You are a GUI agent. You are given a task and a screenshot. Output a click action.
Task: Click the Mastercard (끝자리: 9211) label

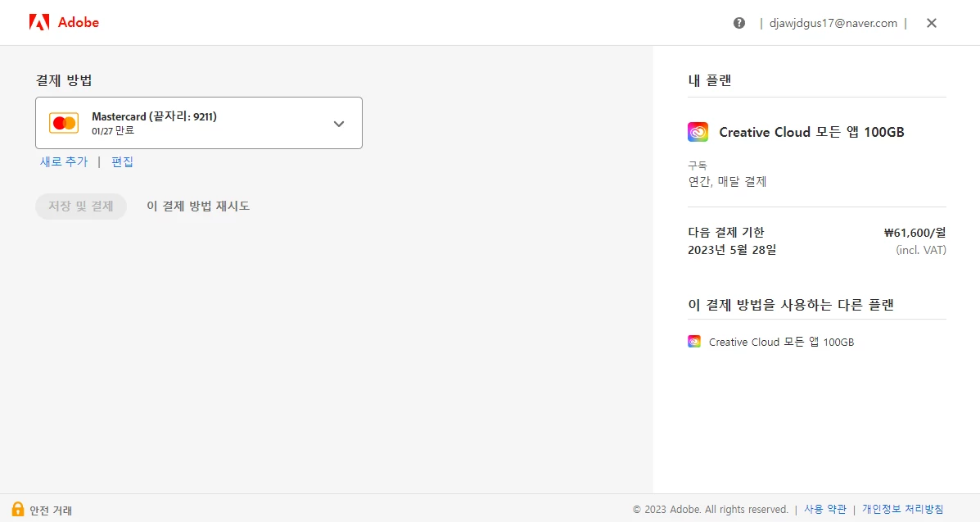coord(154,116)
